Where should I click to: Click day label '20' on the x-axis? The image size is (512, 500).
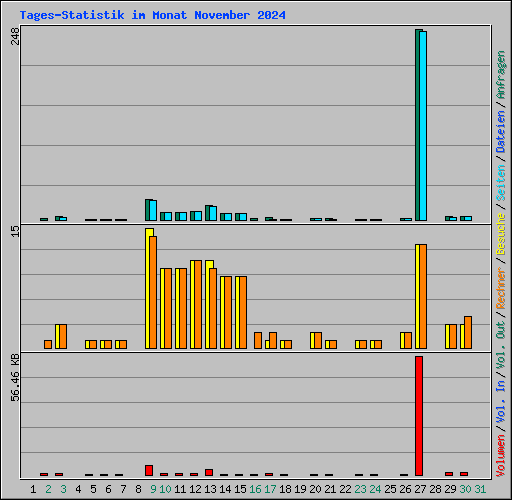click(x=315, y=489)
